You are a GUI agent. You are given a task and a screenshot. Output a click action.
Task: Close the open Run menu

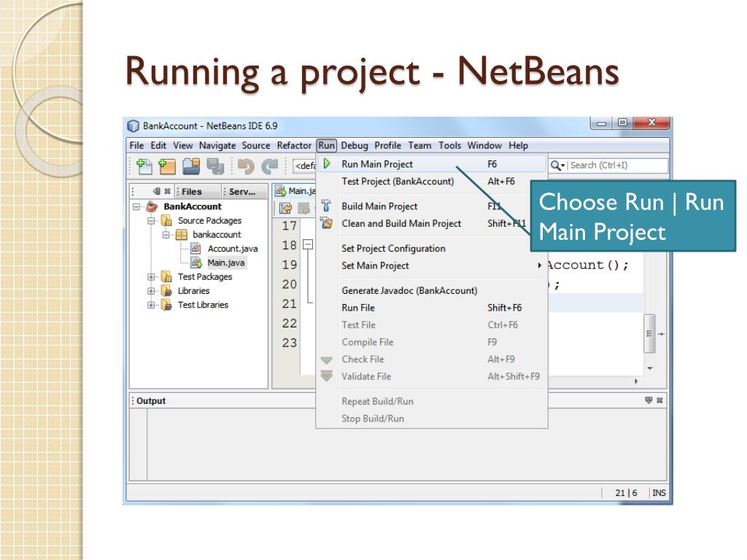pyautogui.click(x=327, y=146)
